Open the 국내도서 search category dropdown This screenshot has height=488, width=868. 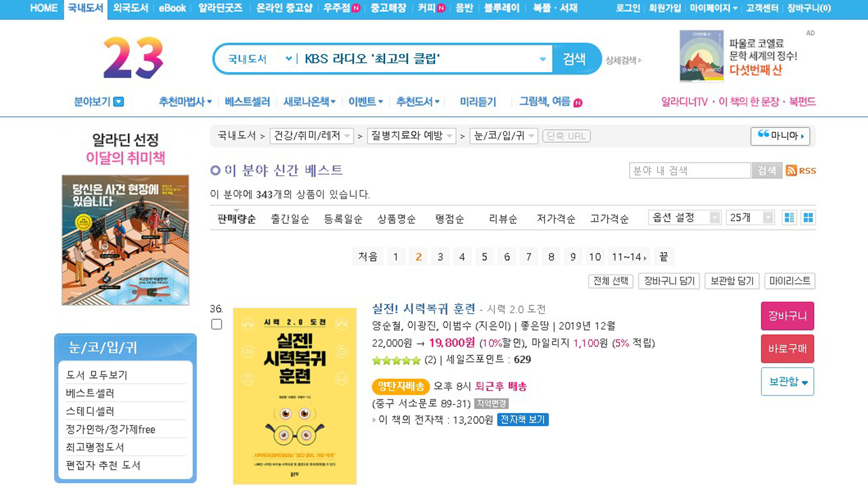259,59
